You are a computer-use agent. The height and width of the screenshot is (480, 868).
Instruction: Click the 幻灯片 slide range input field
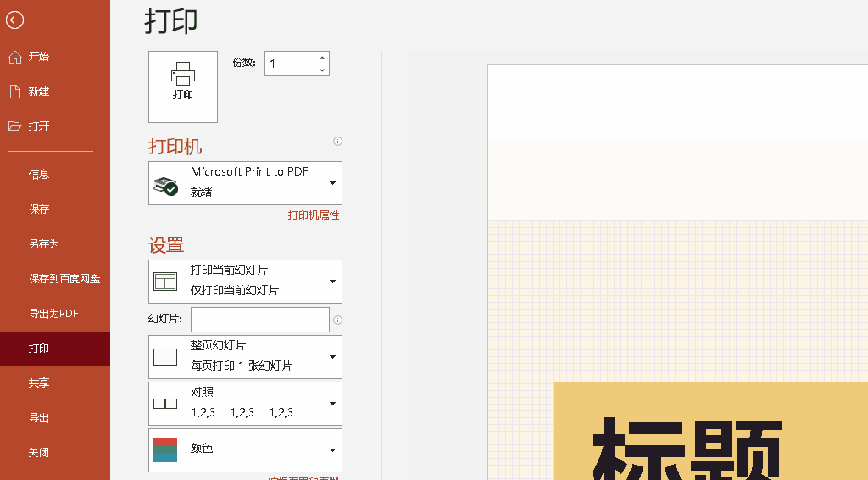pyautogui.click(x=260, y=320)
